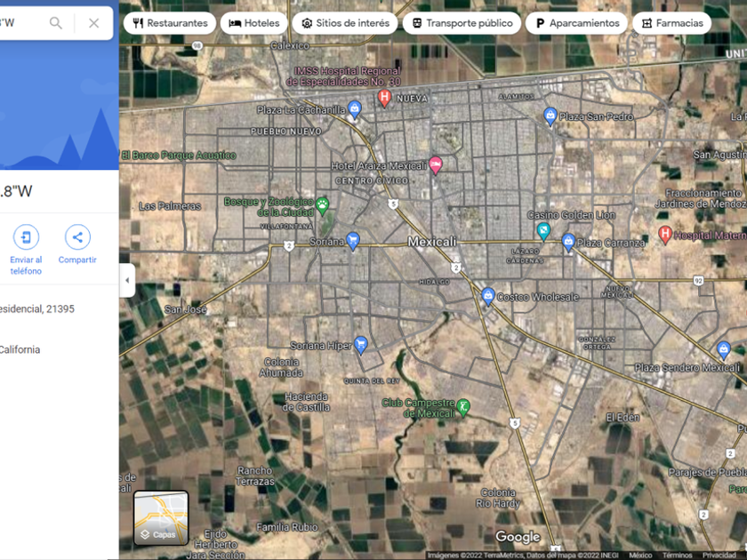
Task: Click the San José label
Action: point(186,309)
